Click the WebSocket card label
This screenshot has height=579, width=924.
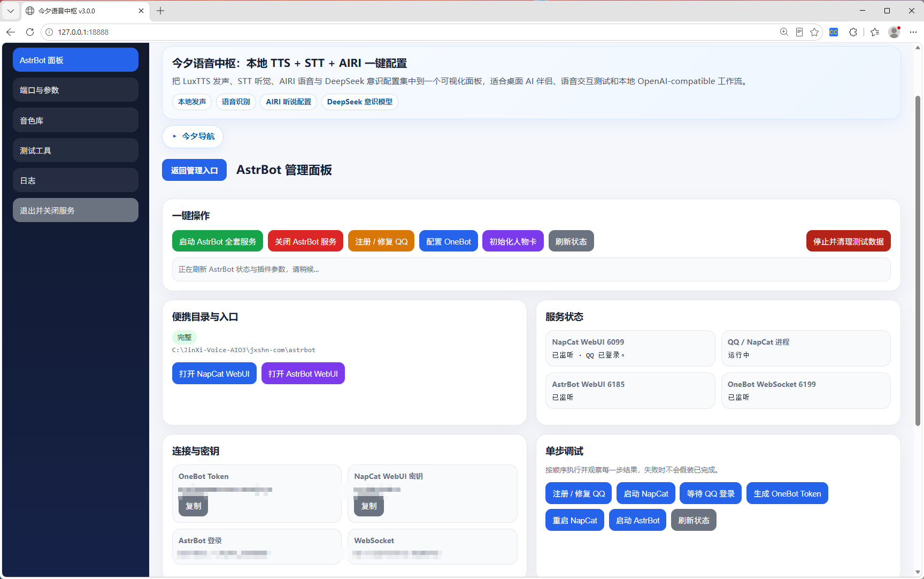click(x=374, y=540)
